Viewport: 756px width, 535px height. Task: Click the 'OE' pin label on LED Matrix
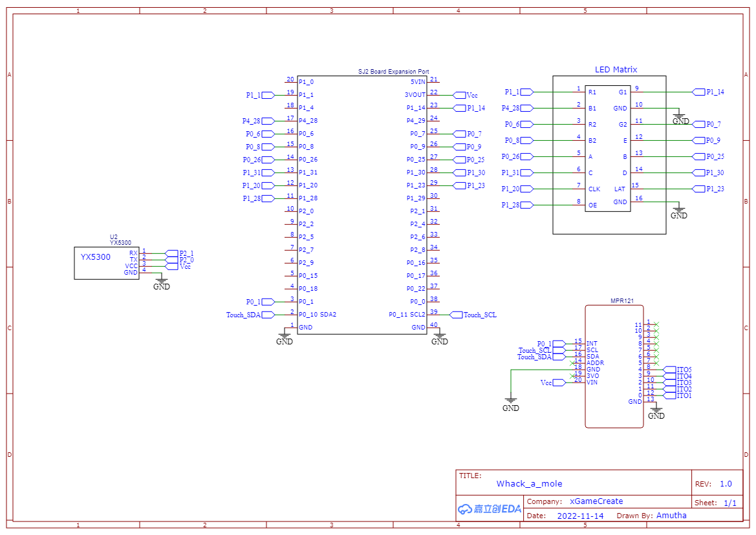592,205
